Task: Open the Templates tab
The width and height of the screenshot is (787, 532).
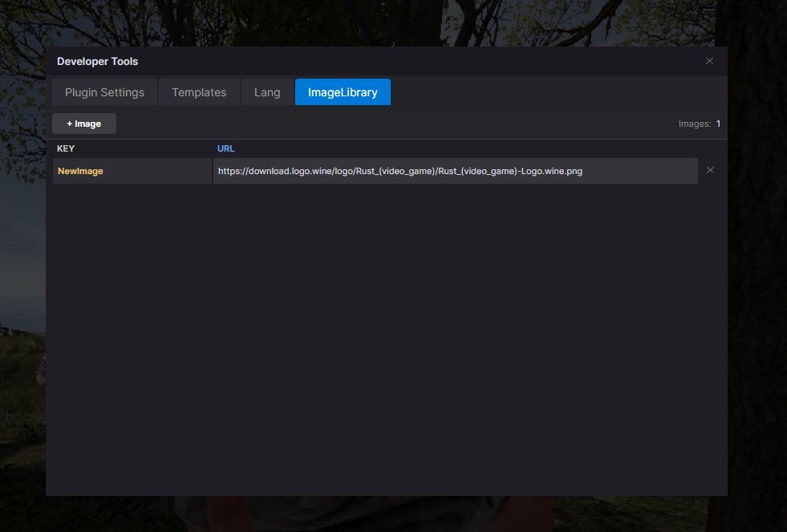Action: click(x=199, y=91)
